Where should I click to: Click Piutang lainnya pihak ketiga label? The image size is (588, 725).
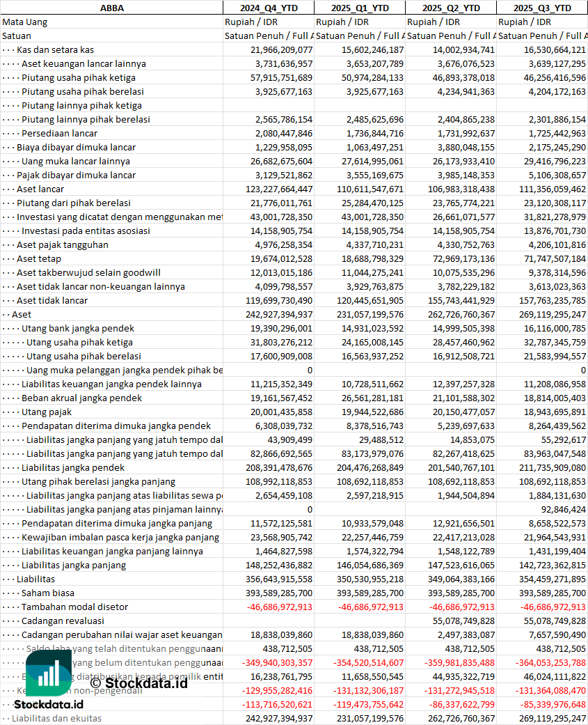pos(81,105)
